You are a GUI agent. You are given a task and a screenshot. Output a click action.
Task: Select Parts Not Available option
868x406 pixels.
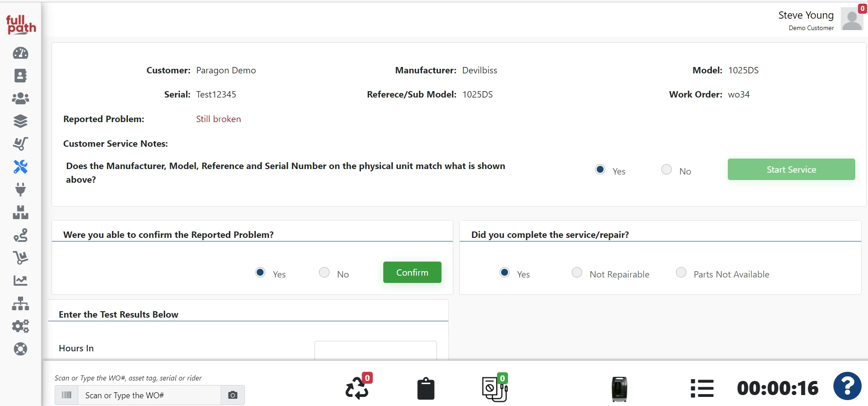pos(681,272)
